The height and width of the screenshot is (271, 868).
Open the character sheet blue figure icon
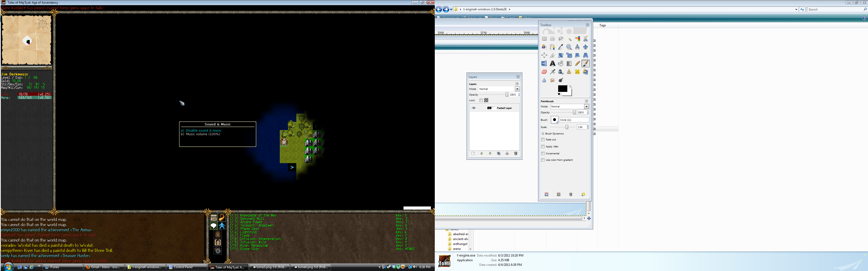(x=222, y=226)
